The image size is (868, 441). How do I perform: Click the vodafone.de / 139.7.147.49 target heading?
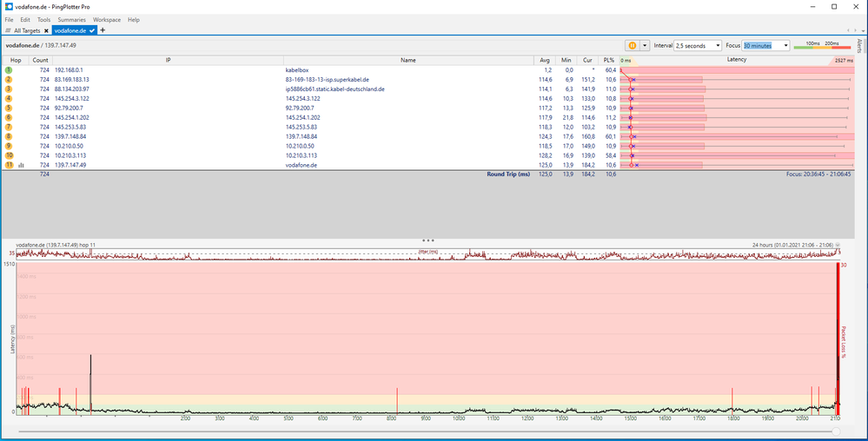[x=41, y=45]
